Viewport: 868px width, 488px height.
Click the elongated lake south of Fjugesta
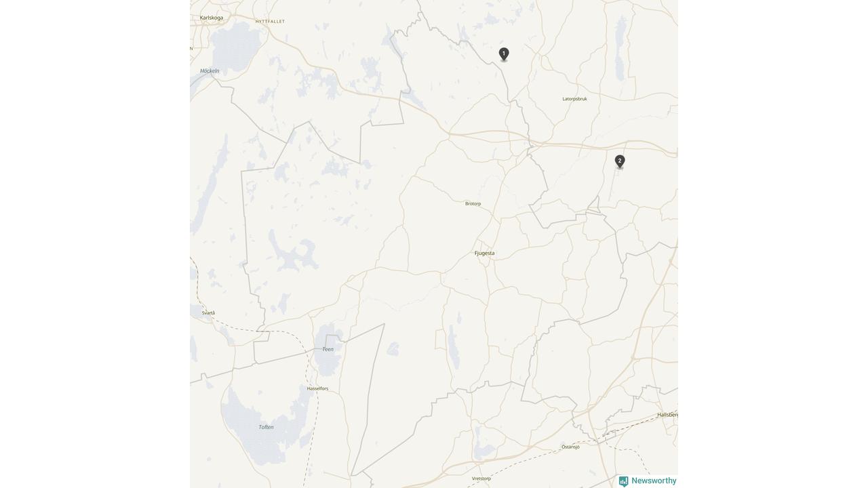pos(454,344)
